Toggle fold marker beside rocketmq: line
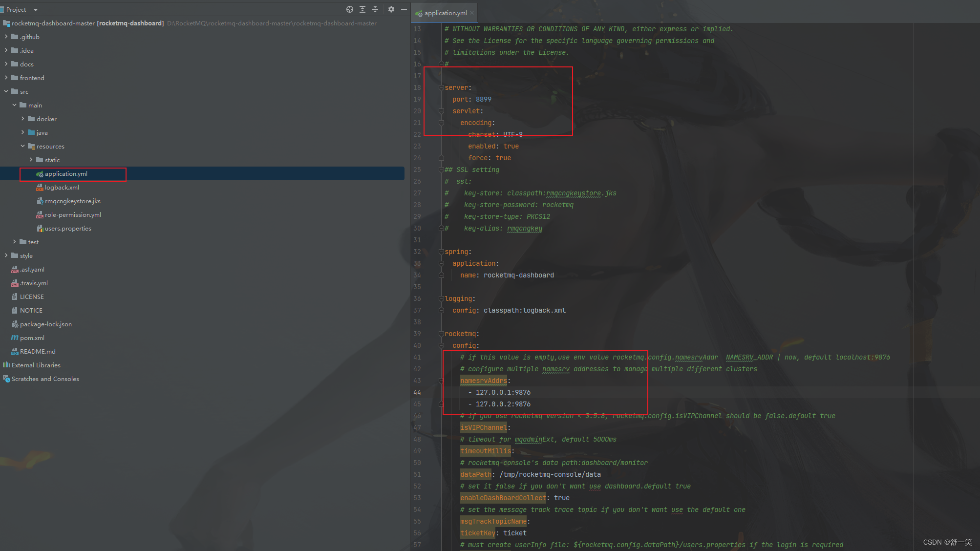This screenshot has width=980, height=551. 441,334
